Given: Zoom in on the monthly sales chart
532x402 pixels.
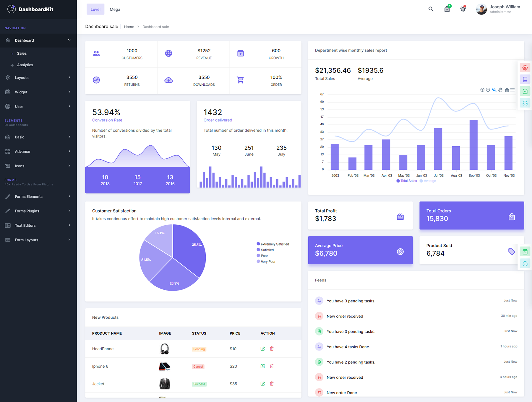Looking at the screenshot, I should pos(482,90).
